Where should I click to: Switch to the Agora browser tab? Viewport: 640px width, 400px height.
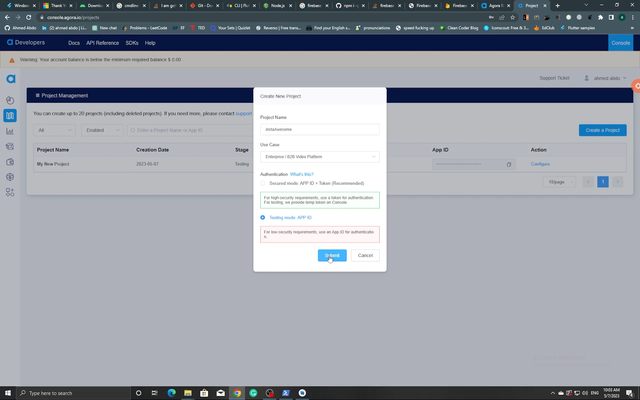[x=496, y=6]
